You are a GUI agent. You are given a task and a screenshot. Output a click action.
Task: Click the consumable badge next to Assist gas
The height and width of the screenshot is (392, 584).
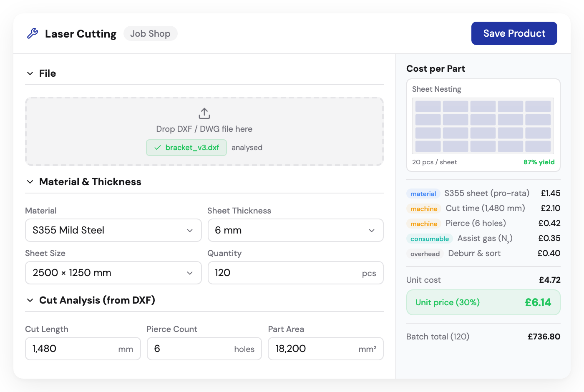(429, 239)
